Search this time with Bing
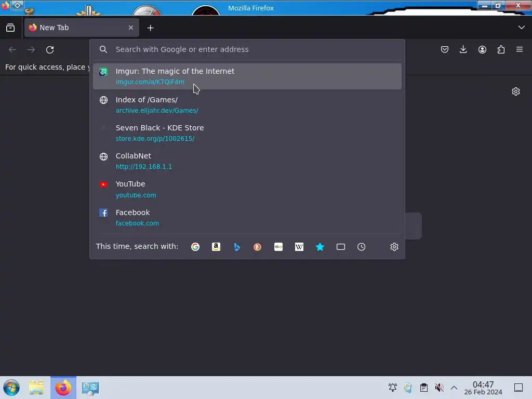 (237, 247)
